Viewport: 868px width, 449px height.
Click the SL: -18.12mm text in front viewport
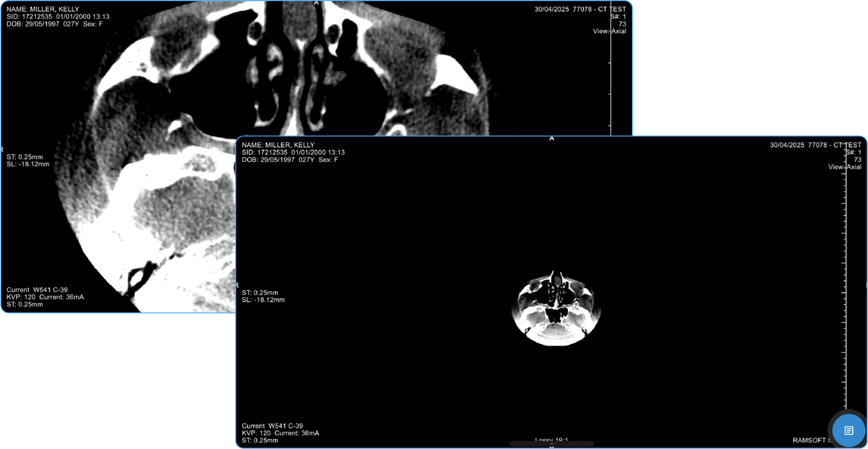(x=263, y=300)
